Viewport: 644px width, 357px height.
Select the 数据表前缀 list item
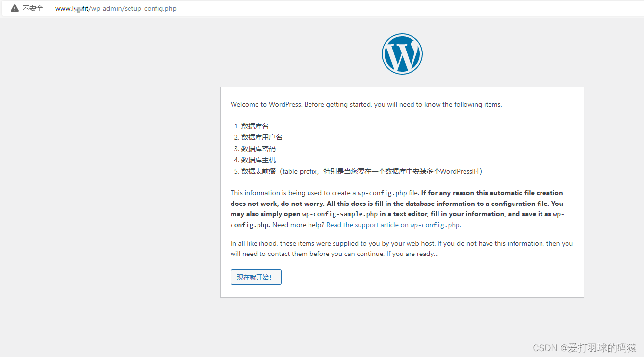point(363,171)
